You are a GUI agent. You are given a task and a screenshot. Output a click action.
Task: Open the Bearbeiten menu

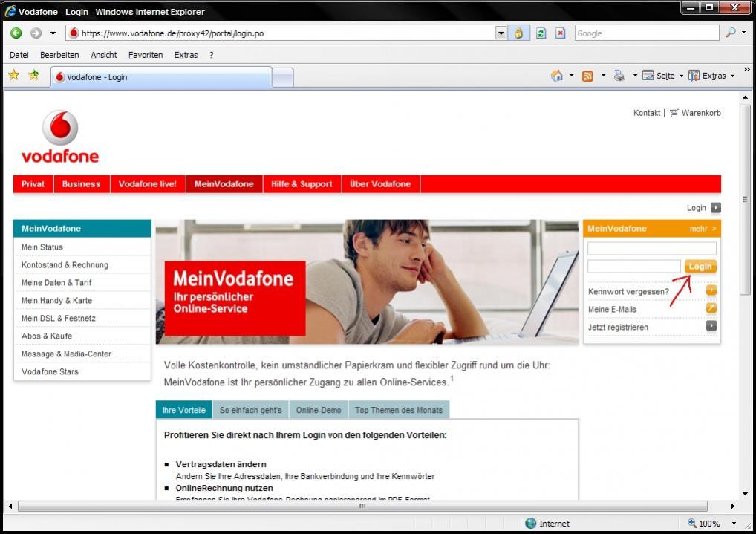(59, 55)
